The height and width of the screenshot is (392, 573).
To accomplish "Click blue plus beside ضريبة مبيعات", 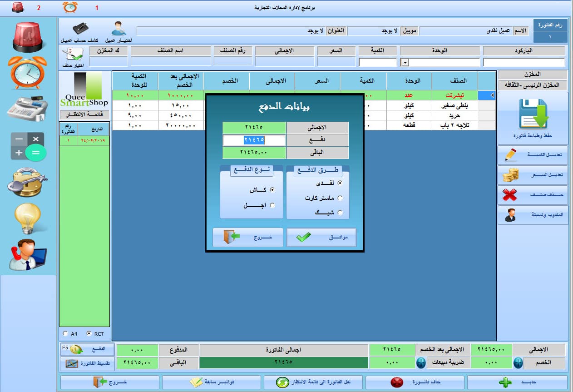I will (x=421, y=363).
